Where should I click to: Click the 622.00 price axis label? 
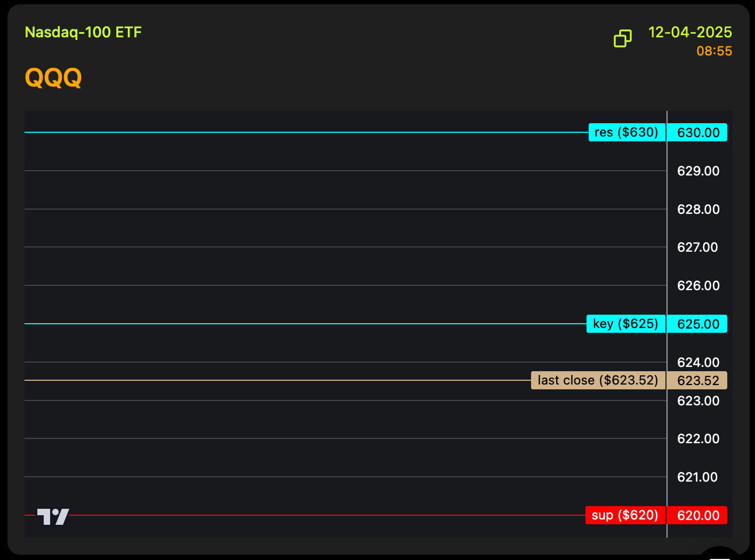698,439
